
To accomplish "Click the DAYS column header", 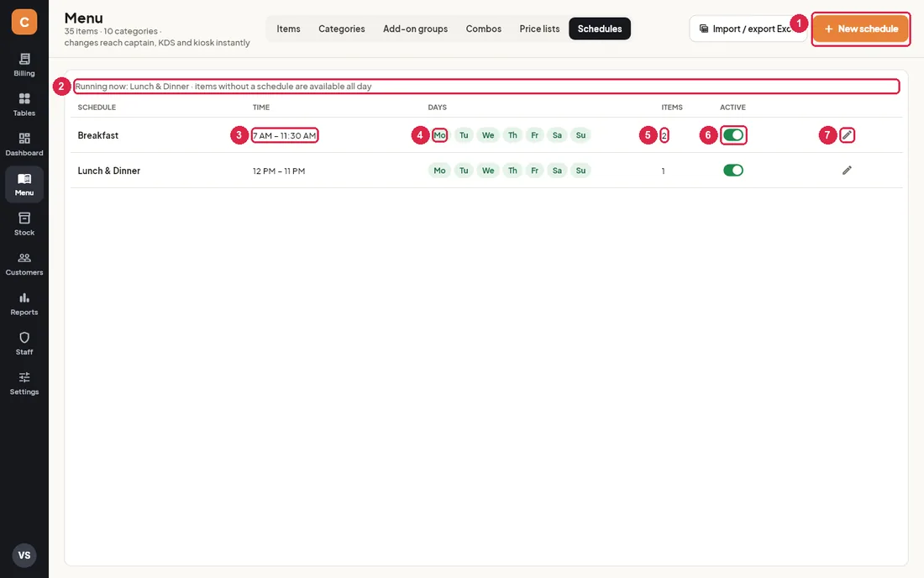I will [x=438, y=108].
